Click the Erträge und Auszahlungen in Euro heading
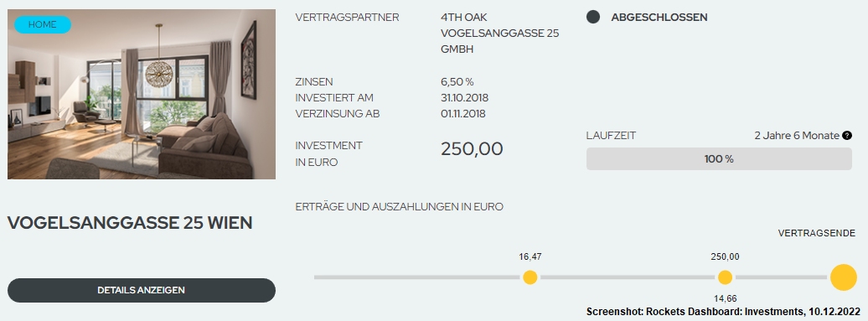Screen dimensions: 868x321 click(x=399, y=207)
